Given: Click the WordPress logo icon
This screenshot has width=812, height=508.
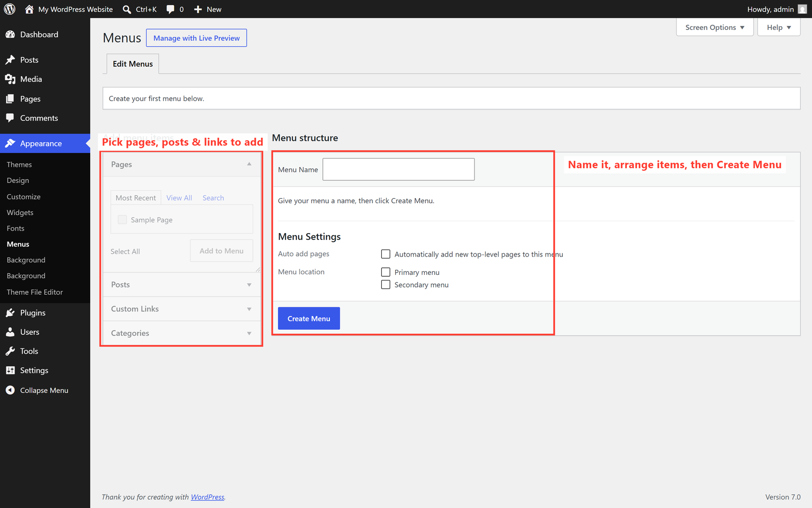Looking at the screenshot, I should [x=10, y=9].
